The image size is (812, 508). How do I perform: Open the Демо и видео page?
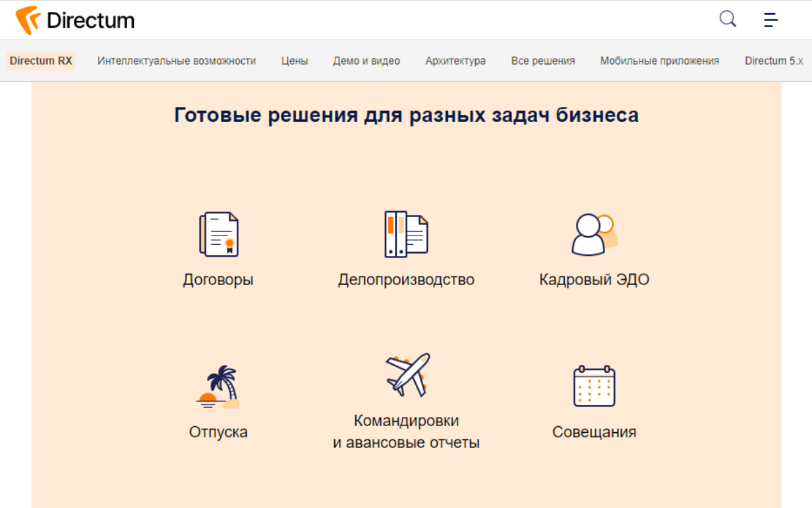pyautogui.click(x=366, y=60)
